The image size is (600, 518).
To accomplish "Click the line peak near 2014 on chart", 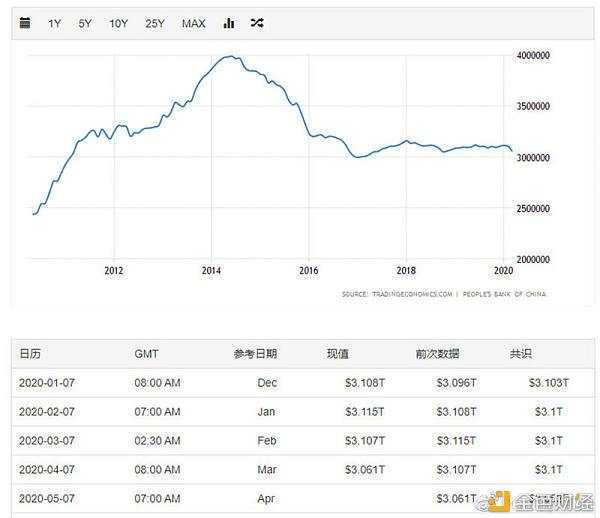I will (x=230, y=57).
